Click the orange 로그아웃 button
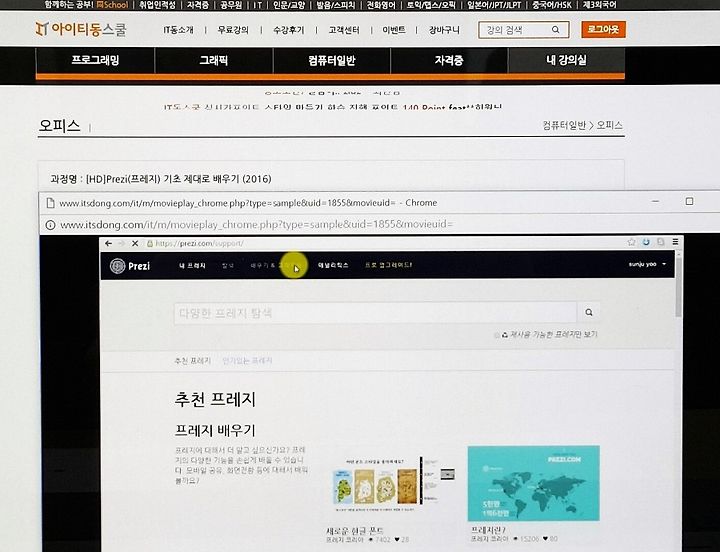This screenshot has width=720, height=552. (x=603, y=29)
